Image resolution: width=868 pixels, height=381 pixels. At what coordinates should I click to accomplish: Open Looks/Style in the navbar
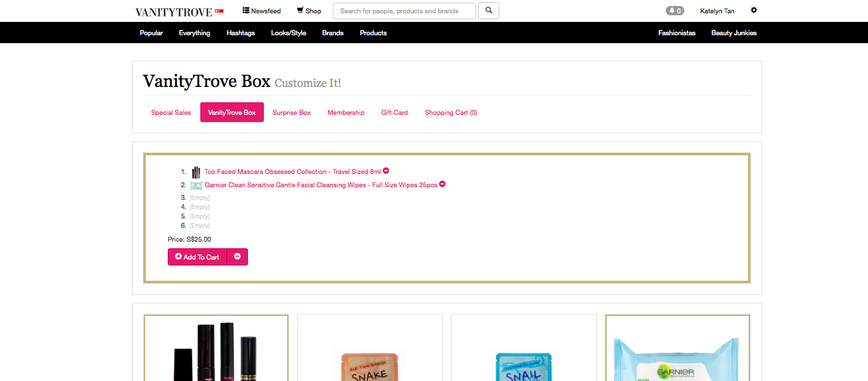pyautogui.click(x=288, y=33)
